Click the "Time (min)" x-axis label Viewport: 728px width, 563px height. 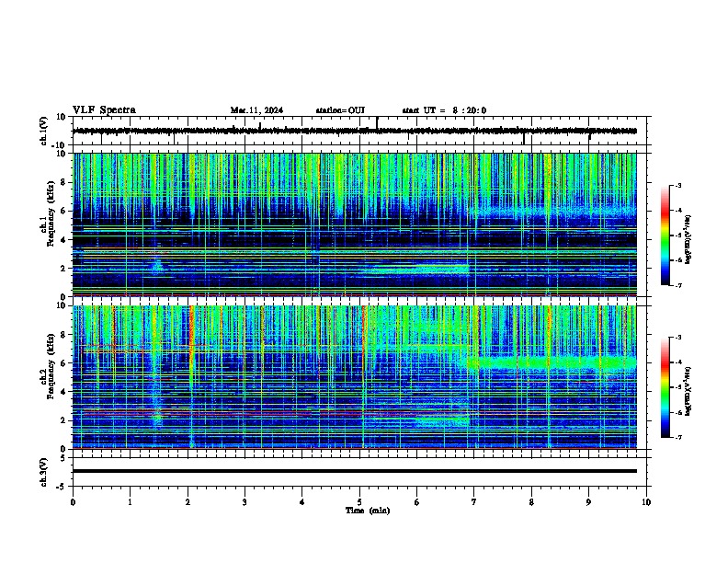pos(368,511)
